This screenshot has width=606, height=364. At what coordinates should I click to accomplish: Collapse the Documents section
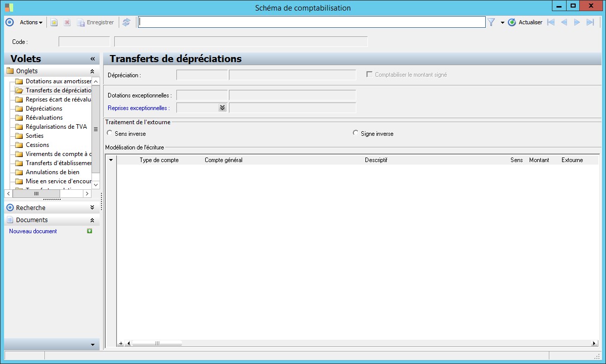coord(92,220)
